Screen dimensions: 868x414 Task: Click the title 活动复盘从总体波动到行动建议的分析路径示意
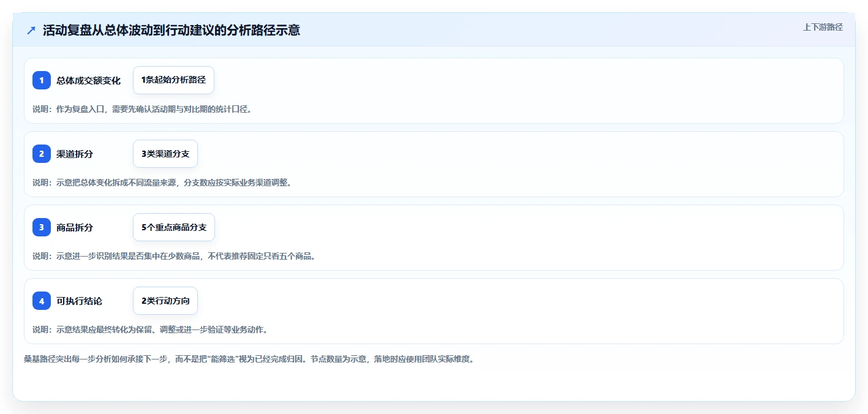(x=172, y=30)
